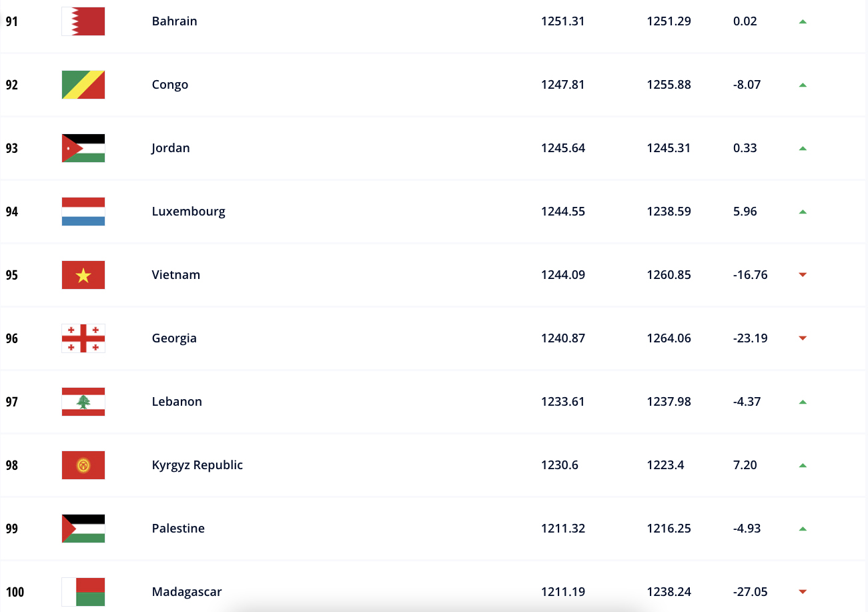
Task: Click the Vietnam flag with yellow star
Action: click(83, 275)
